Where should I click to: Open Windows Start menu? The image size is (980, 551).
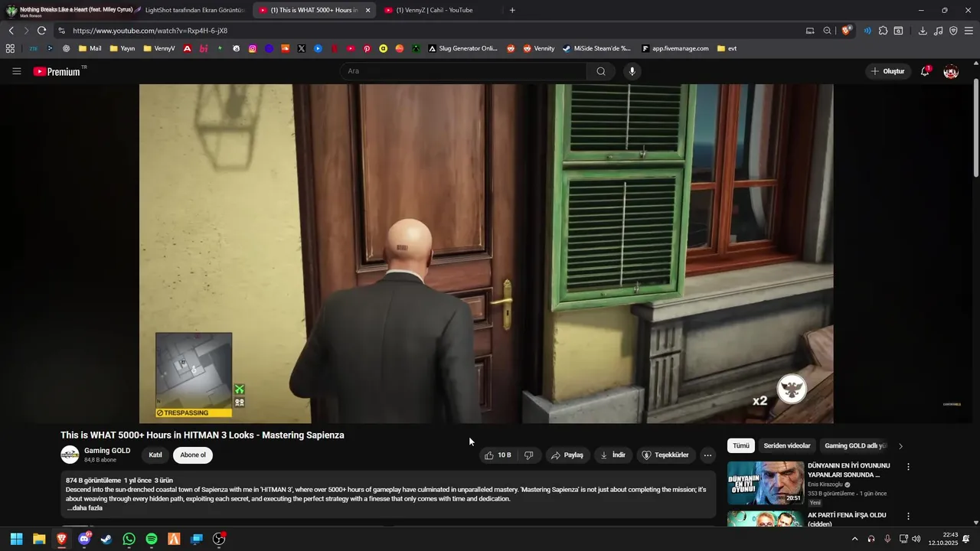tap(16, 539)
